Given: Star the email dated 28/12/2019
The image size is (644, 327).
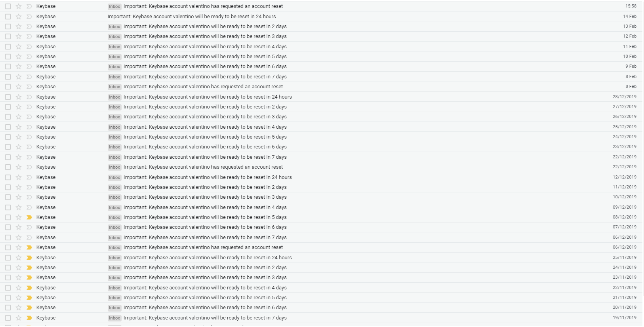Looking at the screenshot, I should [18, 97].
